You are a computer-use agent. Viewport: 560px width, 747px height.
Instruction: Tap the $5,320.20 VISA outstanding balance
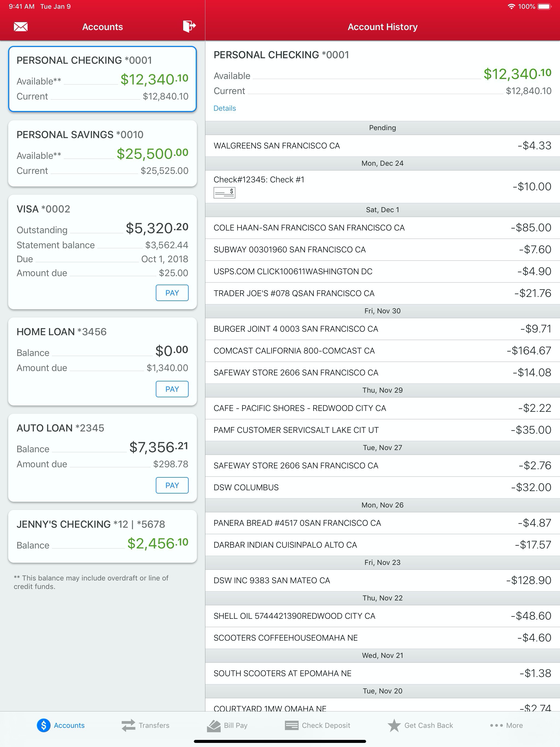coord(157,228)
